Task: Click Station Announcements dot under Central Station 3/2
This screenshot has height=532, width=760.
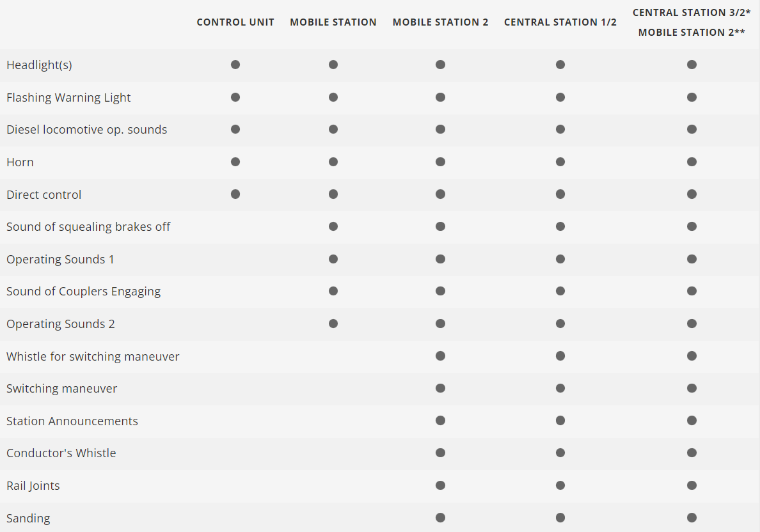Action: coord(692,421)
